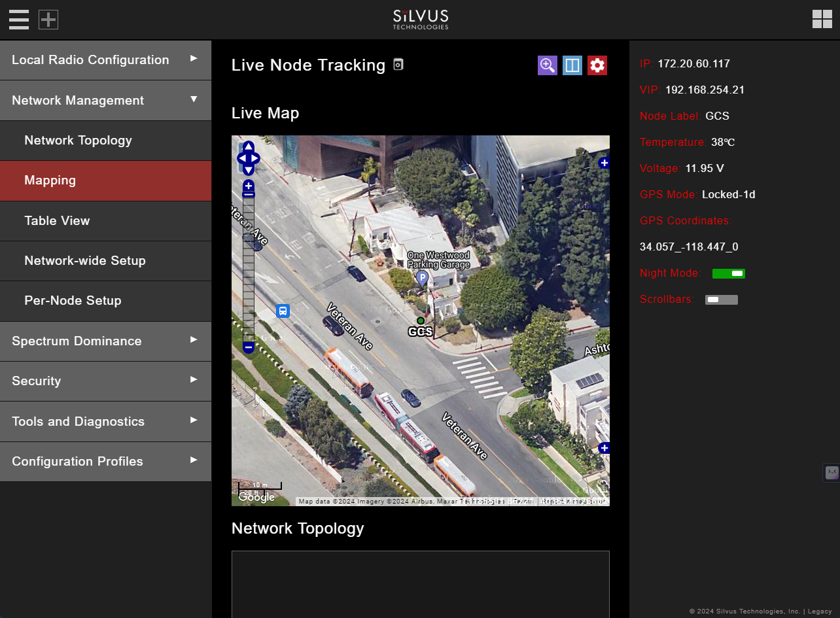Click the parking garage marker on the map
This screenshot has height=618, width=840.
[x=422, y=277]
